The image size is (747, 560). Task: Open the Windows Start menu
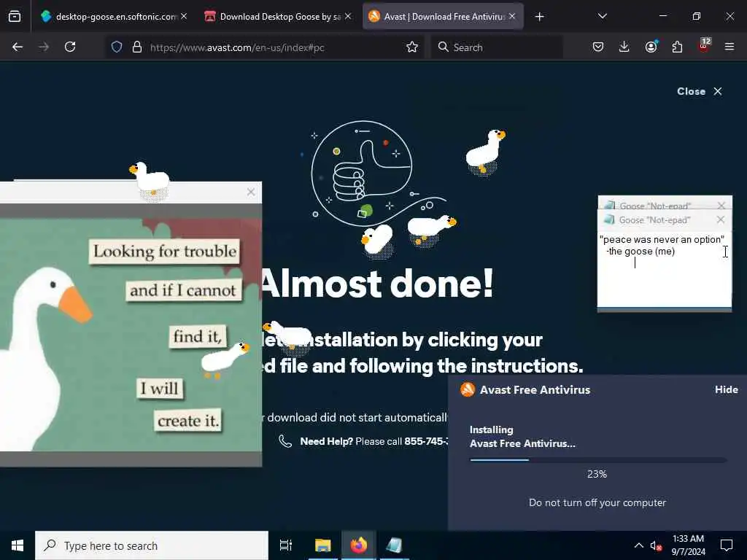pyautogui.click(x=18, y=545)
